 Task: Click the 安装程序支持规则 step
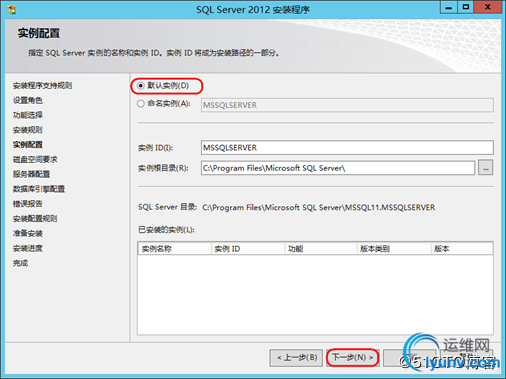pyautogui.click(x=42, y=86)
